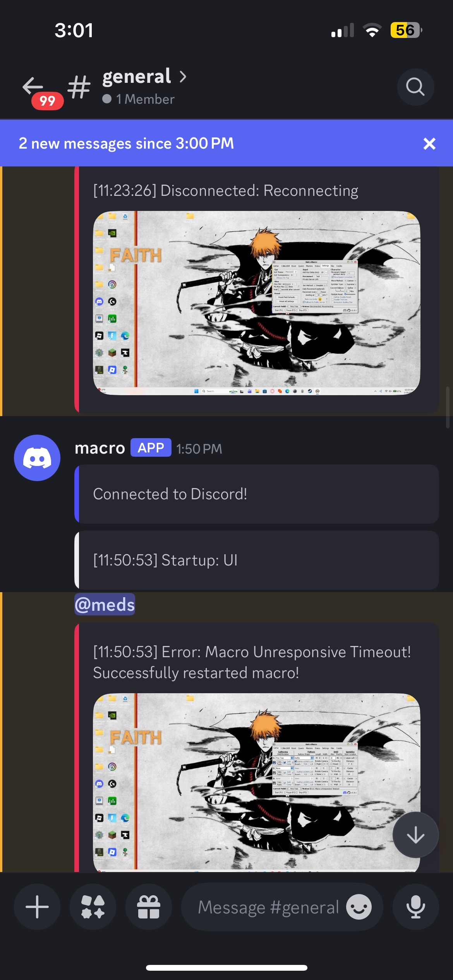Image resolution: width=453 pixels, height=980 pixels.
Task: Tap the gift icon
Action: (149, 907)
